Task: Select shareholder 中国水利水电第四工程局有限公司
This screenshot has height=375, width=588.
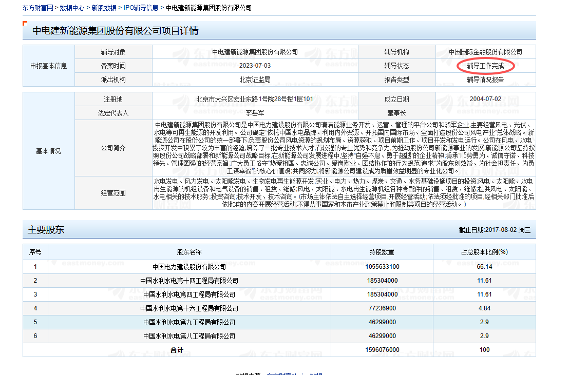Action: pos(189,294)
